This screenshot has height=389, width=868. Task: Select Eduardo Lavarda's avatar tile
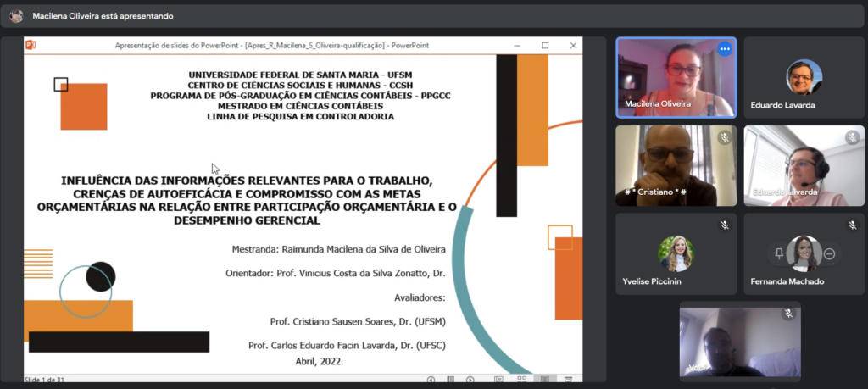804,78
